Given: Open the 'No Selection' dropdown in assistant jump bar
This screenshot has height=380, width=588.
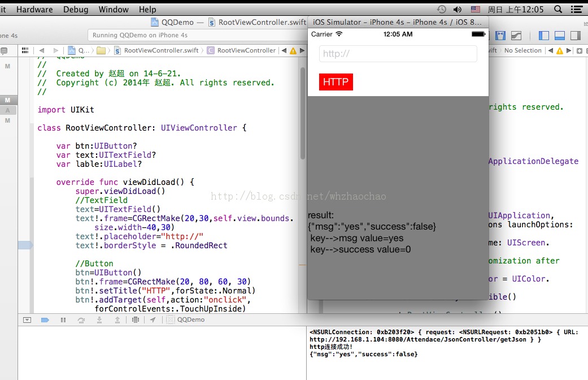Looking at the screenshot, I should pyautogui.click(x=522, y=50).
